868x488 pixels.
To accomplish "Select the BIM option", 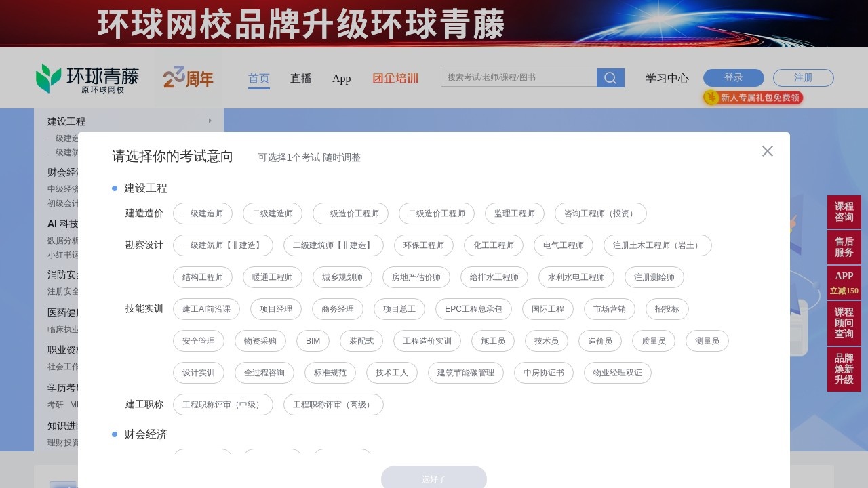I will pyautogui.click(x=313, y=341).
